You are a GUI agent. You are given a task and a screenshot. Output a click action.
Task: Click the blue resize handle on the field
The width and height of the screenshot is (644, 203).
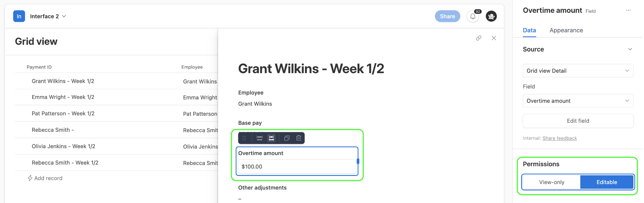click(358, 161)
